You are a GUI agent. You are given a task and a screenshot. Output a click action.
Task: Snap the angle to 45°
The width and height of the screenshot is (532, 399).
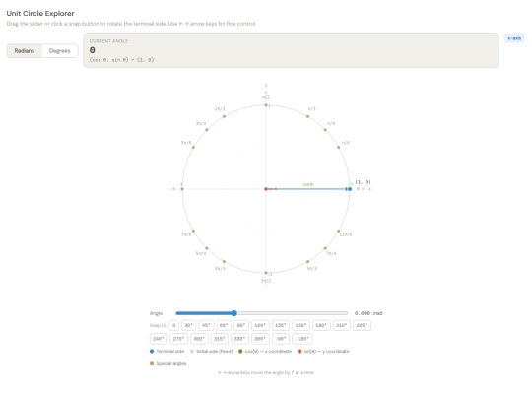click(x=206, y=325)
